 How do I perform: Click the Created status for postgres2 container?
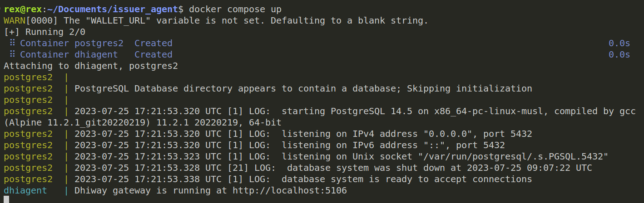point(154,43)
